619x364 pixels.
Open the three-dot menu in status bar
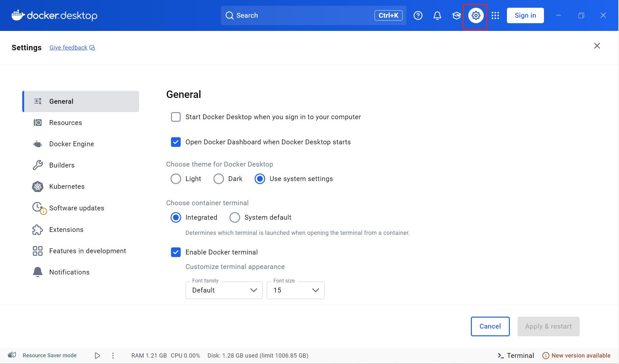tap(113, 356)
